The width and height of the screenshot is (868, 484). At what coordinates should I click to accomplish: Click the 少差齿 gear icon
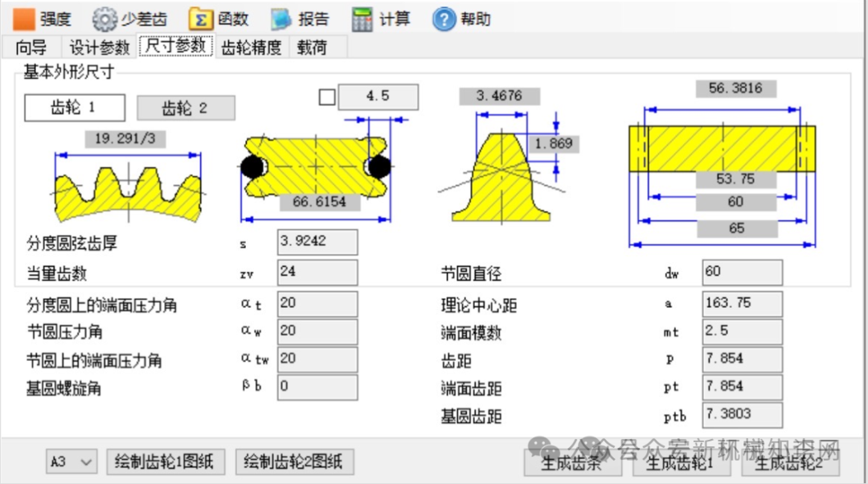(x=104, y=19)
